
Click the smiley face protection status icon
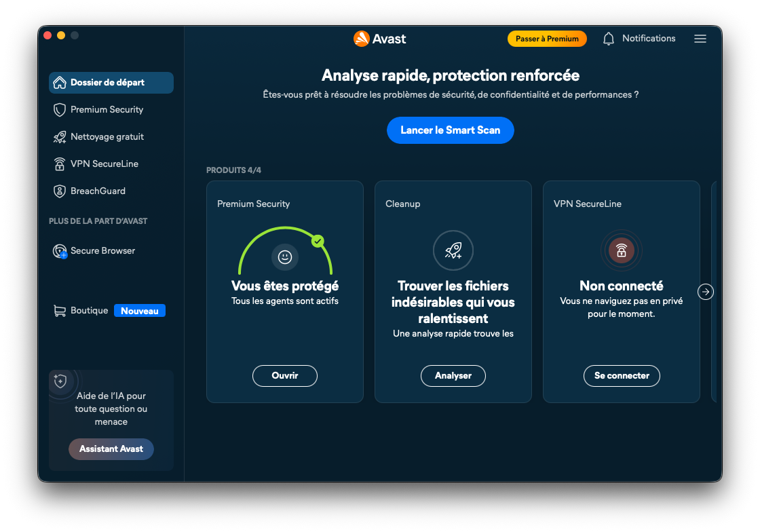[x=285, y=256]
